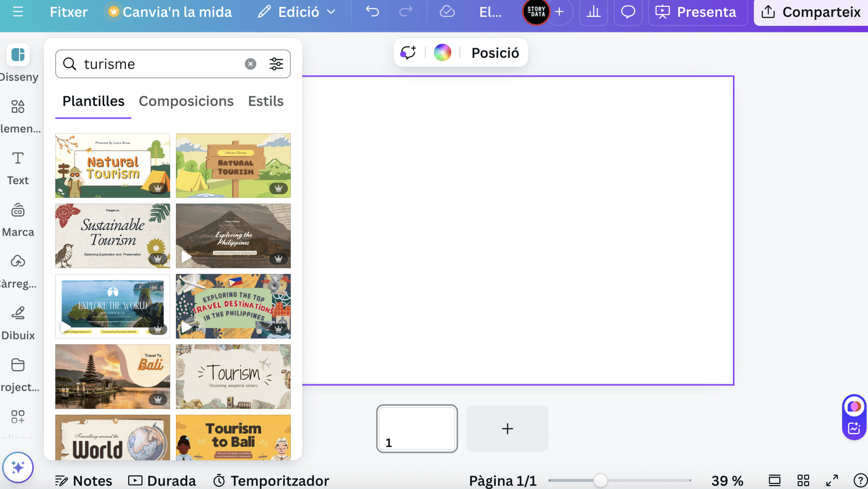Open the background color picker circle
The height and width of the screenshot is (489, 868).
point(443,53)
